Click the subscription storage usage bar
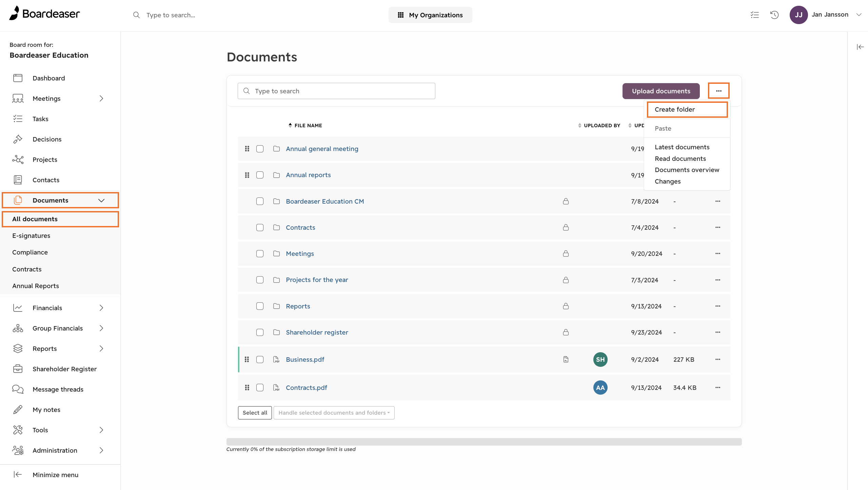868x490 pixels. click(x=484, y=441)
